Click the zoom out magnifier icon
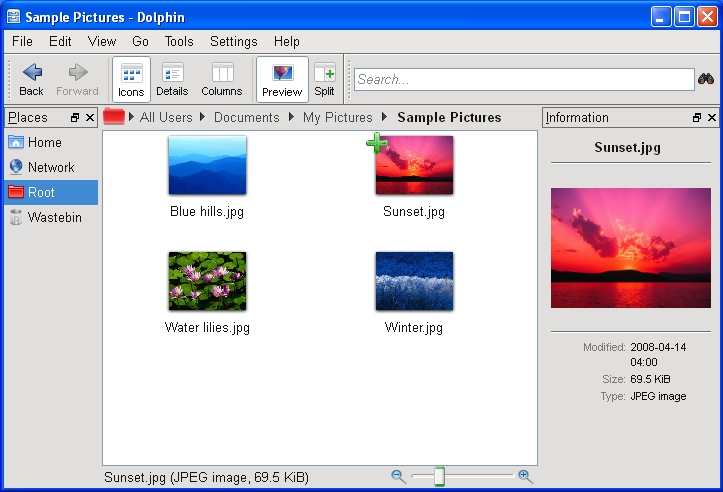 click(398, 477)
